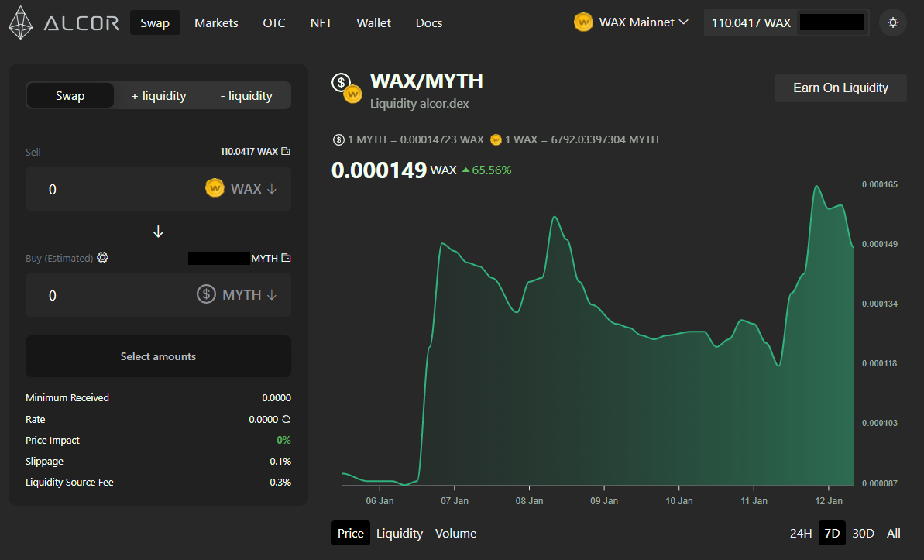
Task: Click the 0.0000 Minimum Received value
Action: click(277, 398)
